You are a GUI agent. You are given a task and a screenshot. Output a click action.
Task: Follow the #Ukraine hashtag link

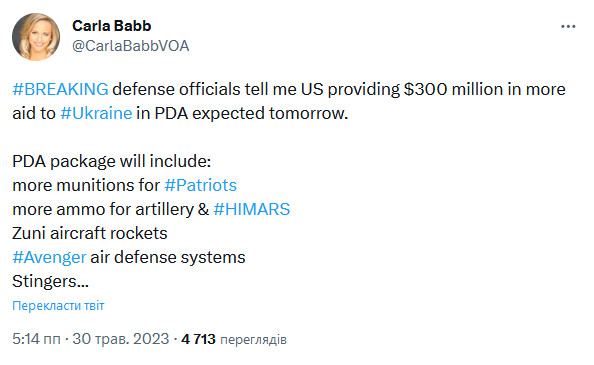[x=96, y=113]
